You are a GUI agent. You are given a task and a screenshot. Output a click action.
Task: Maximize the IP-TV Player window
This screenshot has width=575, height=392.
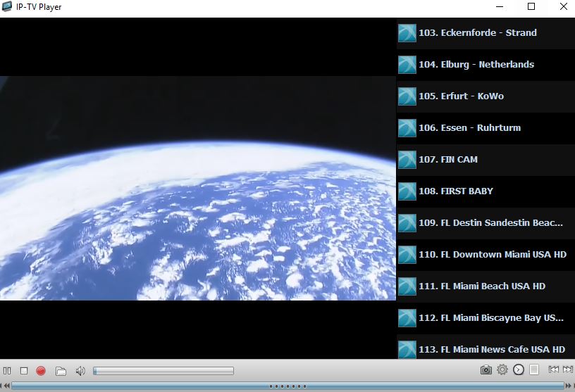coord(531,6)
